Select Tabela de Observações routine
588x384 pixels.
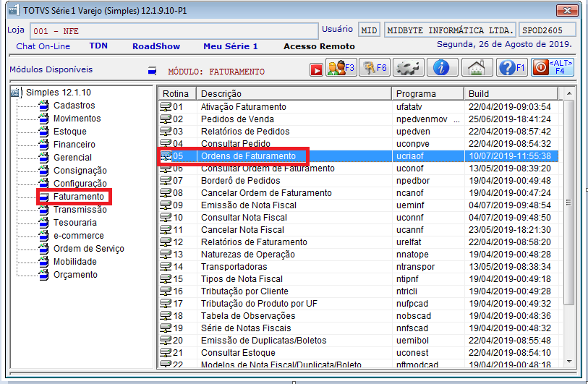[x=359, y=316]
